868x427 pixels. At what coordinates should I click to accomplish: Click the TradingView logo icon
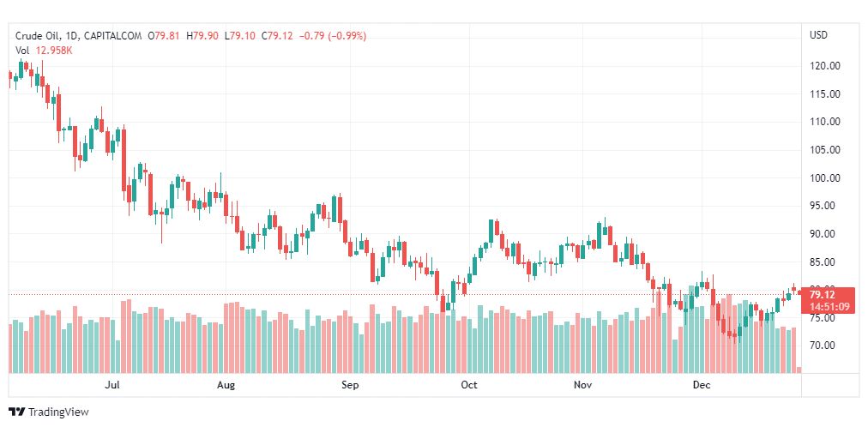pos(16,412)
